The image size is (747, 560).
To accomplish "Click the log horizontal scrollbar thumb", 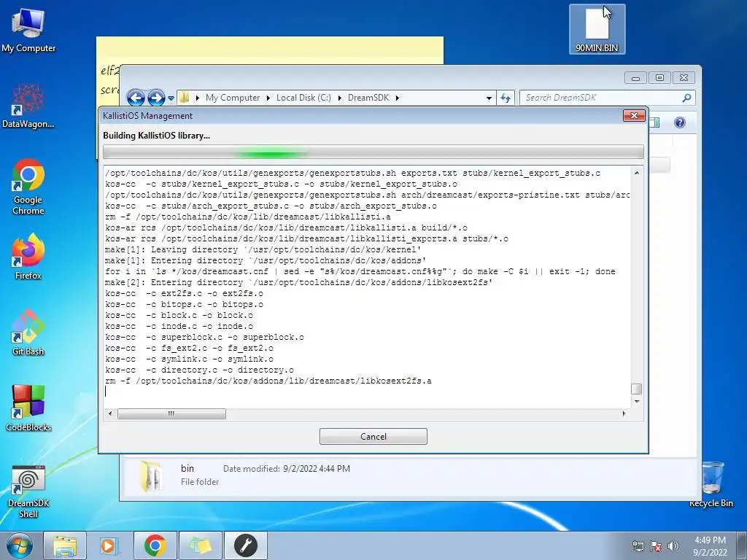I will tap(171, 414).
